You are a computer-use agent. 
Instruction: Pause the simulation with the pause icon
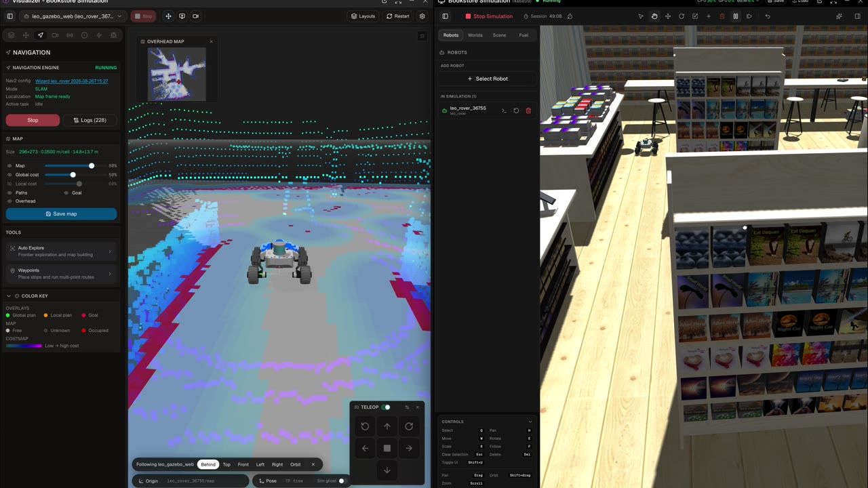tap(735, 16)
